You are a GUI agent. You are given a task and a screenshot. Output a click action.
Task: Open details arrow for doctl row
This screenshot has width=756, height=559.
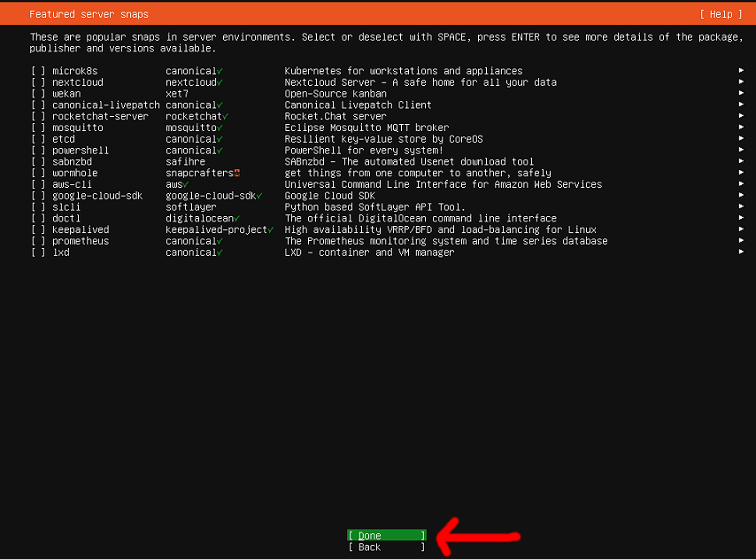(x=741, y=218)
